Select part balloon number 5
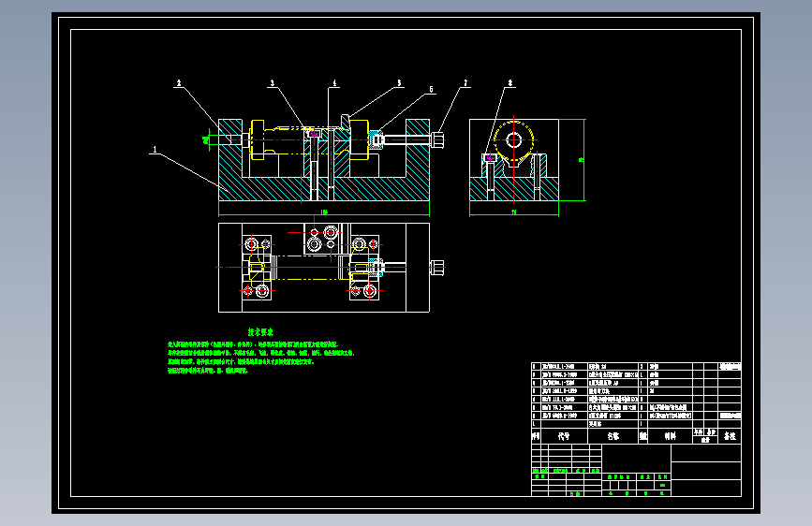Viewport: 812px width, 526px height. pyautogui.click(x=399, y=83)
